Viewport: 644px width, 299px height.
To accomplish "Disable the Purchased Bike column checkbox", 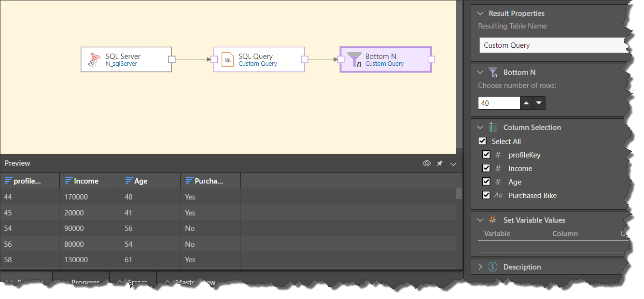I will click(x=486, y=196).
